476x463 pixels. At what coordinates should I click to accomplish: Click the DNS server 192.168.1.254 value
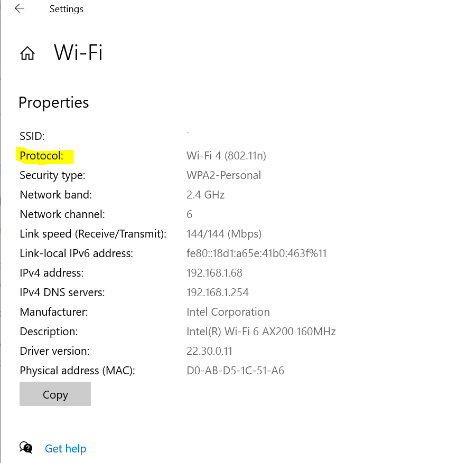coord(218,292)
